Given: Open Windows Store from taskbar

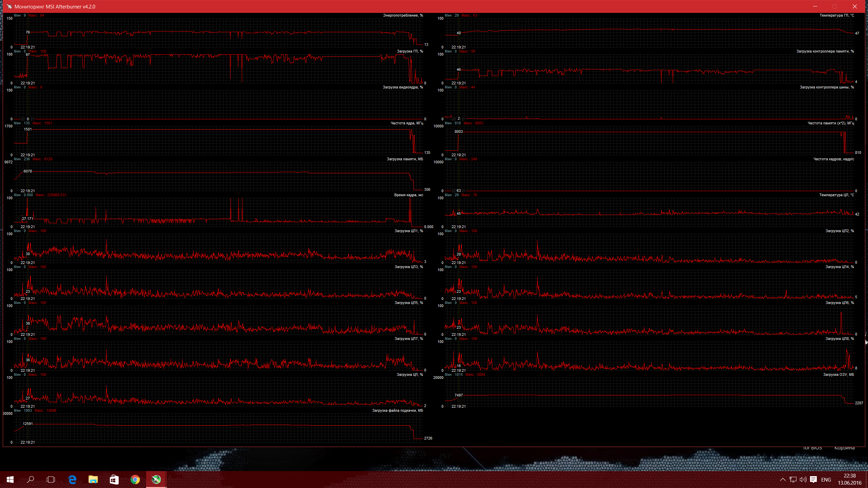Looking at the screenshot, I should click(x=114, y=480).
